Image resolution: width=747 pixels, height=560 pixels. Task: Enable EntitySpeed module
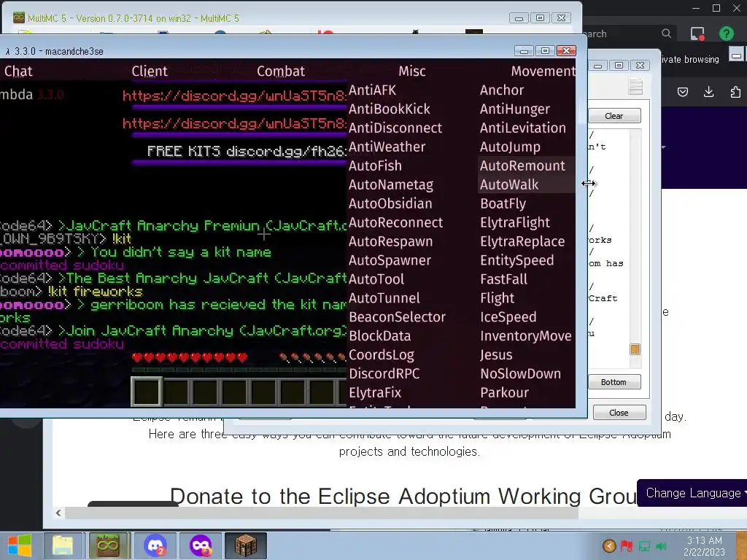pos(517,260)
